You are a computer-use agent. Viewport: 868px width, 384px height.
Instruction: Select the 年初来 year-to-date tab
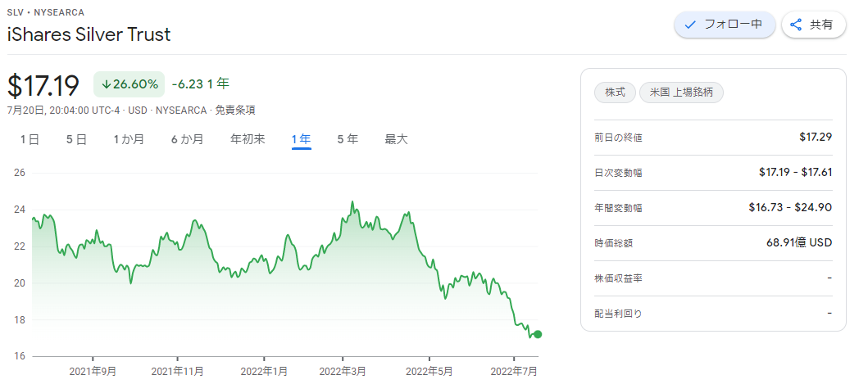248,139
